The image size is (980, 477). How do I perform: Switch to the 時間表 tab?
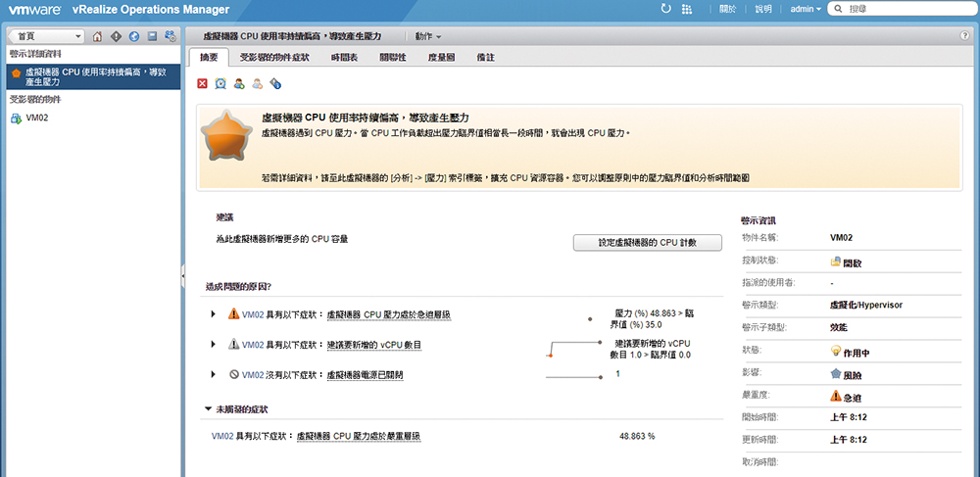coord(344,57)
